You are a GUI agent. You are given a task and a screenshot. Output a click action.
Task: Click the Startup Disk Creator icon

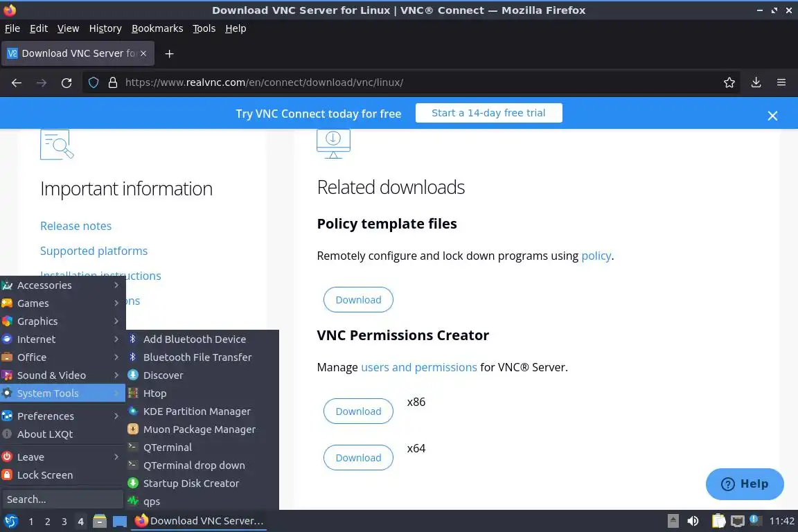[x=133, y=483]
